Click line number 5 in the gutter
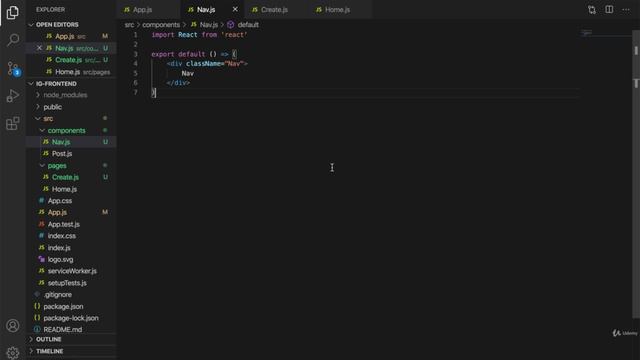This screenshot has width=640, height=360. [x=136, y=73]
